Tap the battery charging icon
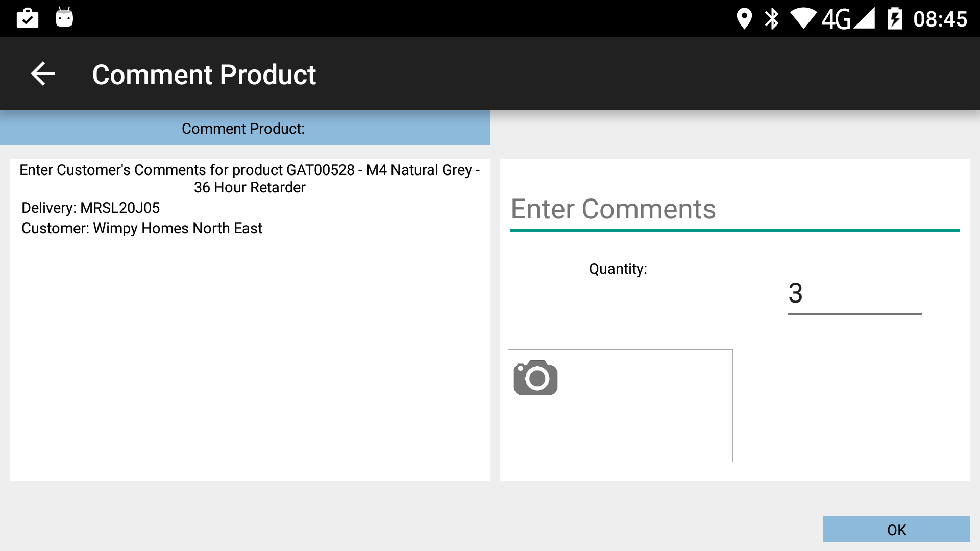980x551 pixels. pos(895,19)
